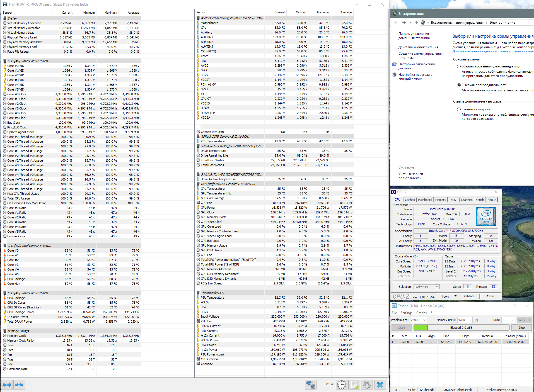Click the breadcrumb chevron before Все элементы панели управления
The height and width of the screenshot is (392, 534).
pyautogui.click(x=427, y=23)
